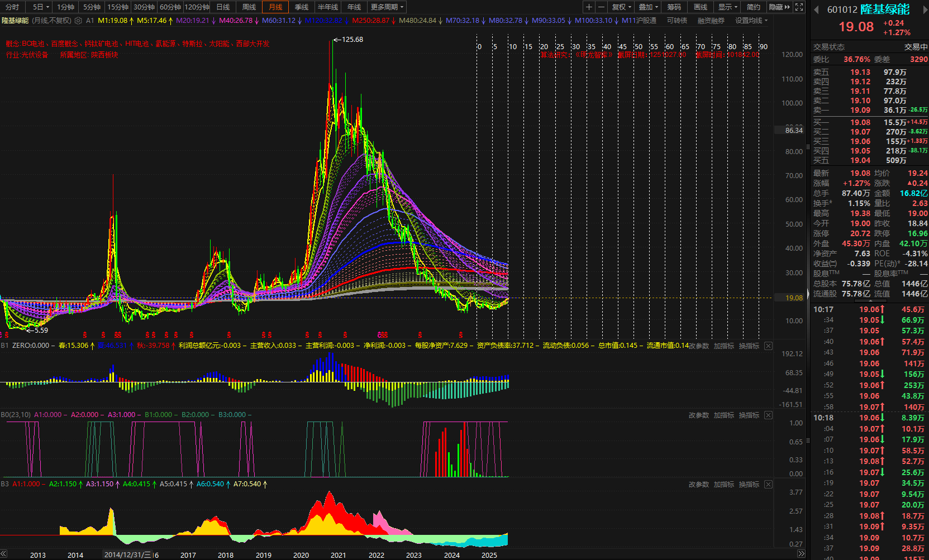Open the 更多周期 dropdown

387,7
